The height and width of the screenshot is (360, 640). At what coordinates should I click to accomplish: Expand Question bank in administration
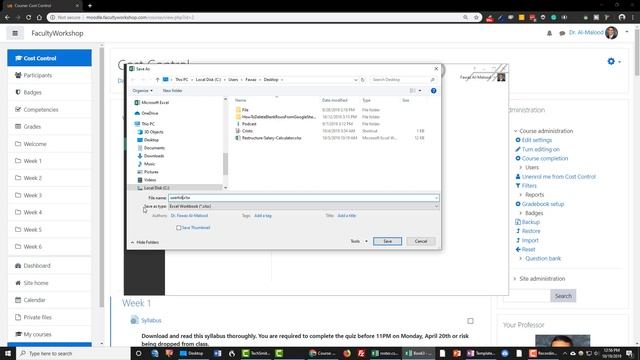pos(543,258)
